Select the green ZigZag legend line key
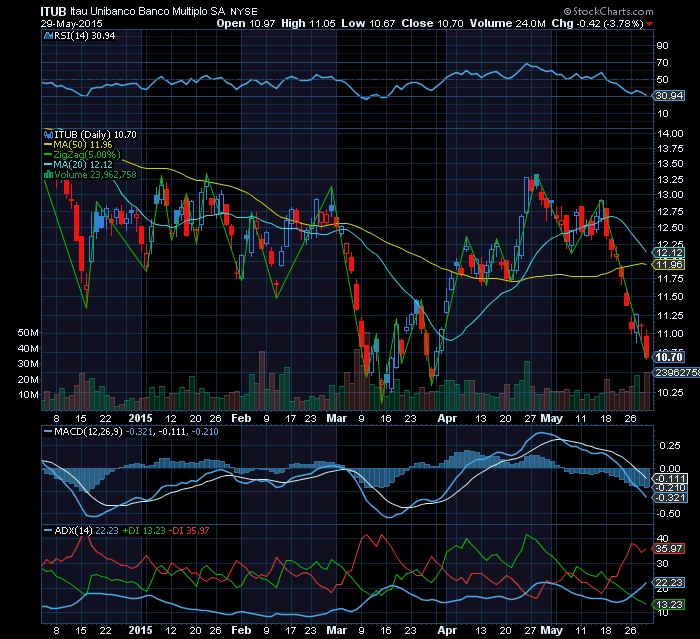 pyautogui.click(x=48, y=155)
